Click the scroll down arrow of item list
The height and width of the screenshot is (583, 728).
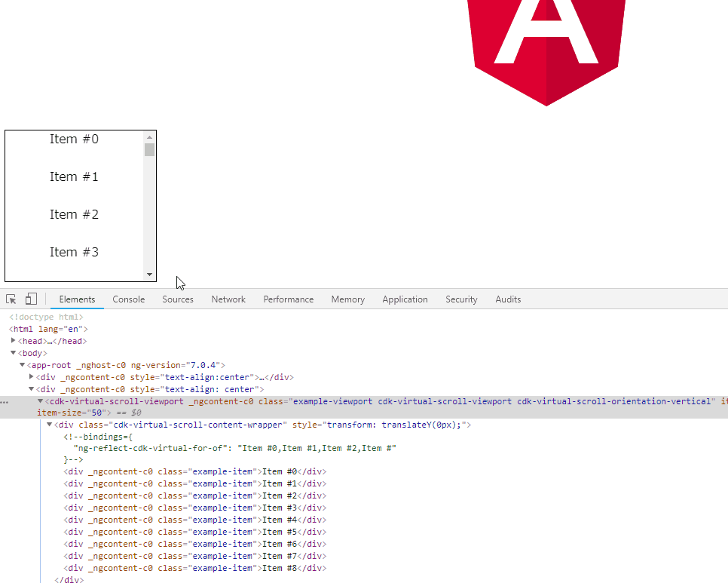tap(149, 275)
